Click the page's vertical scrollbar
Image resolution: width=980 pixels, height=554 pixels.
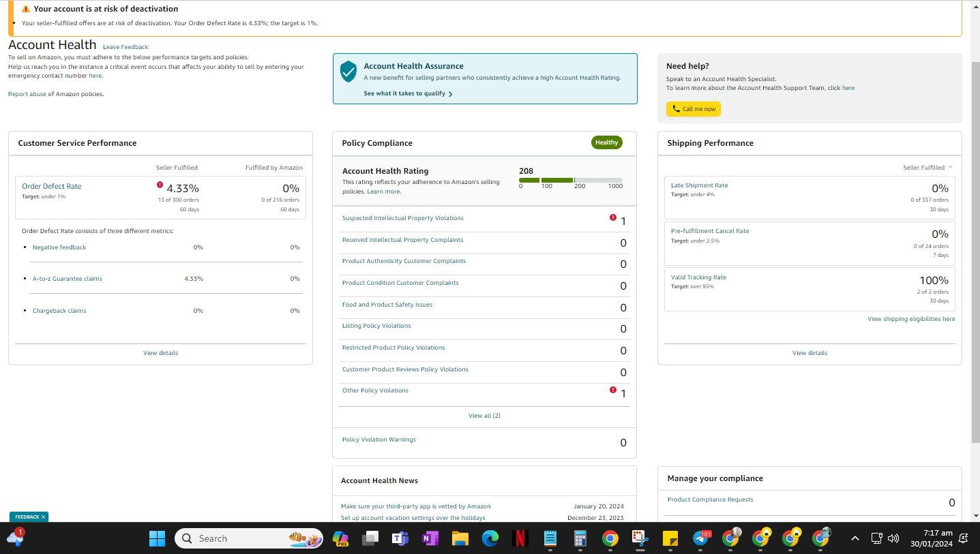coord(975,251)
